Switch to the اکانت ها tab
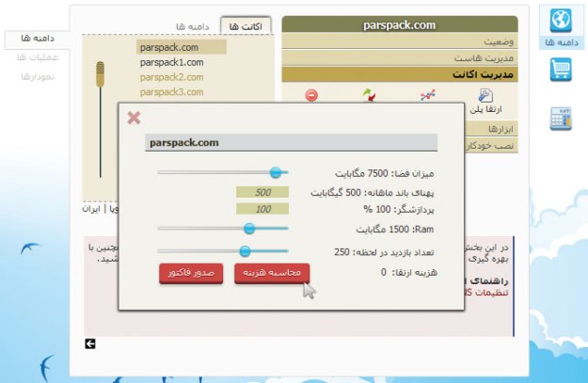 (x=246, y=26)
